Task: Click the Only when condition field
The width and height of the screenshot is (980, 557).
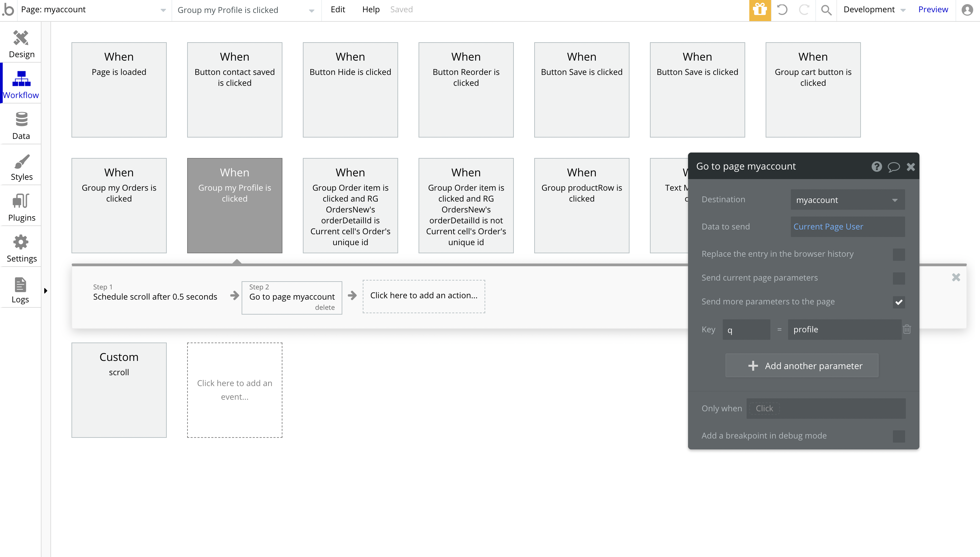Action: pyautogui.click(x=826, y=409)
